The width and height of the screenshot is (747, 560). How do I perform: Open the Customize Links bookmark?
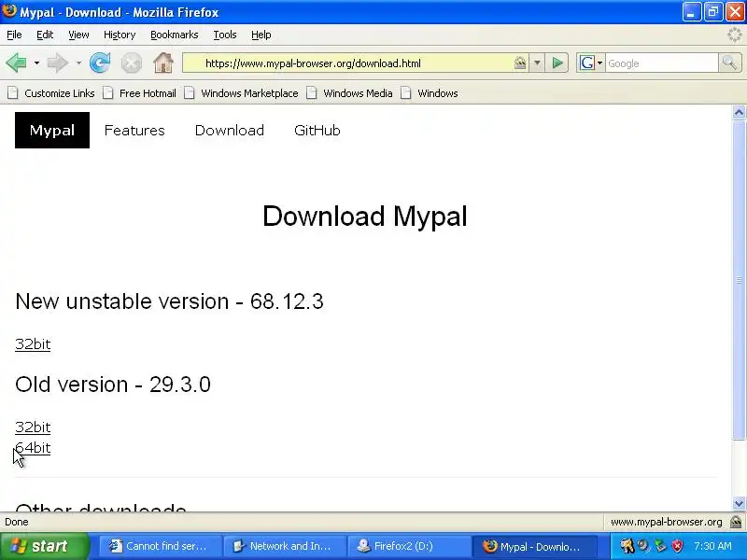(x=51, y=93)
